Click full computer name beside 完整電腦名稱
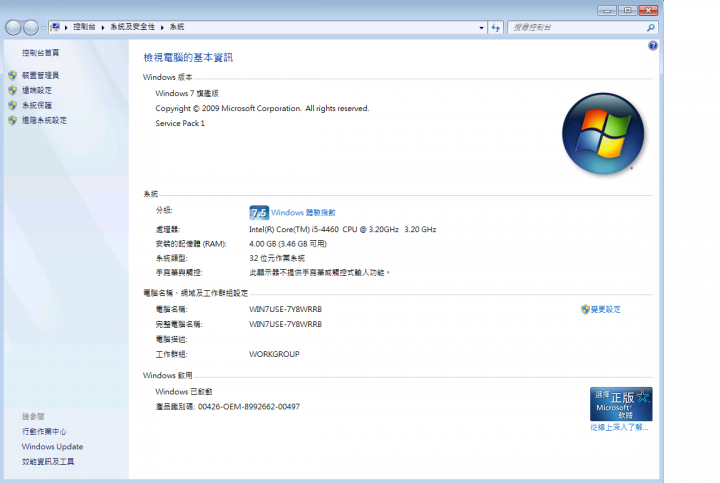The width and height of the screenshot is (720, 483). pos(285,324)
